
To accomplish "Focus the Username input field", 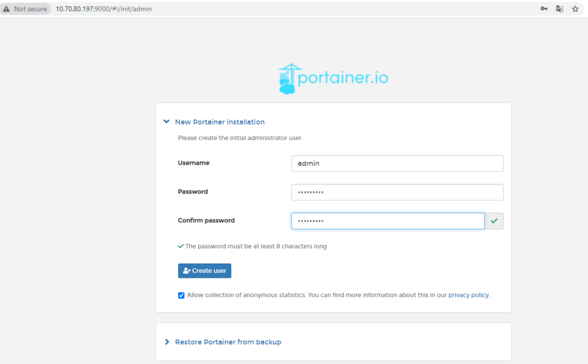I will point(397,164).
